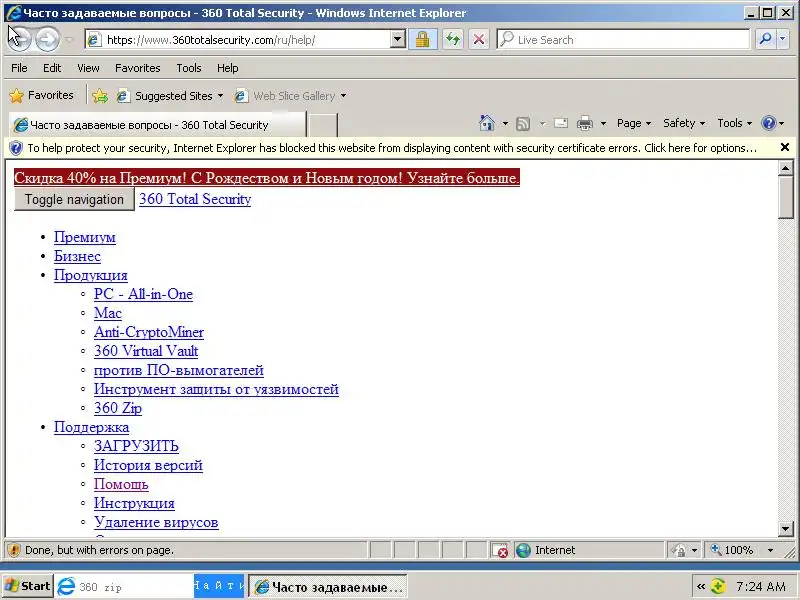The image size is (800, 600).
Task: Open the Help menu
Action: 228,68
